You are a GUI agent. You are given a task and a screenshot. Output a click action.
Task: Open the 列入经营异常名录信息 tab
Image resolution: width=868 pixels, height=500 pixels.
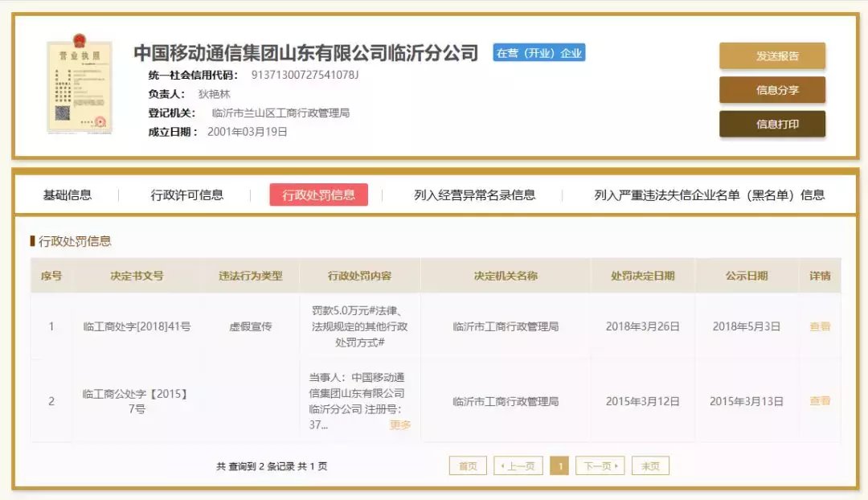coord(475,195)
